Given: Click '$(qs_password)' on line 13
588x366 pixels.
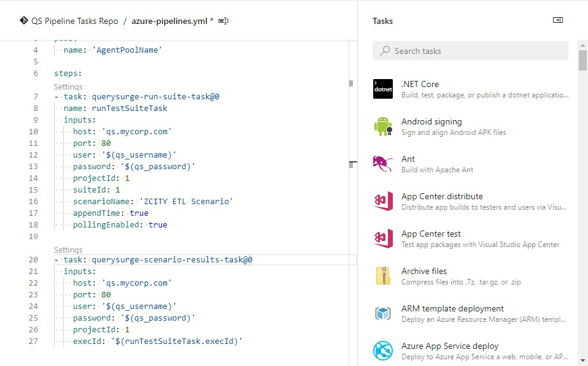Looking at the screenshot, I should click(158, 166).
